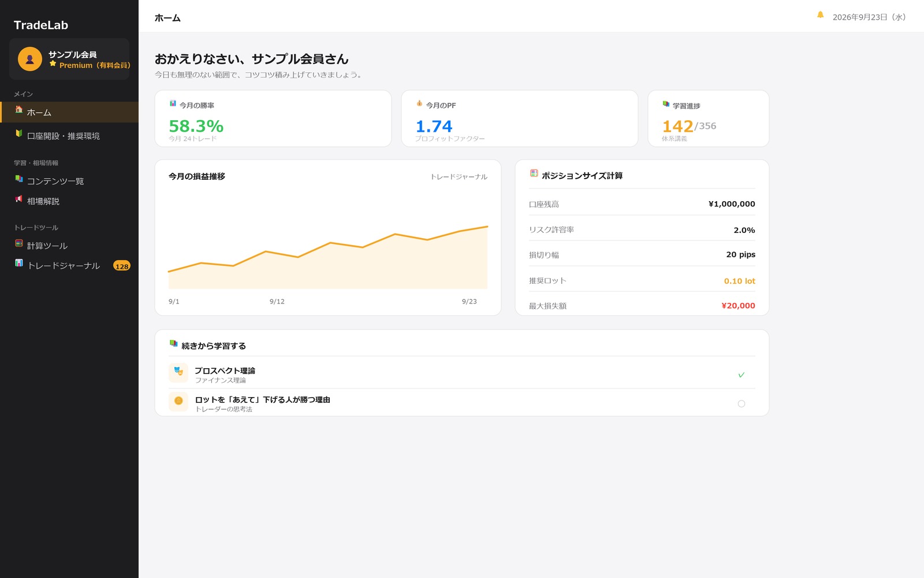Click the ポジションサイズ計算 calculator icon
Screen dimensions: 924x578
click(x=534, y=173)
